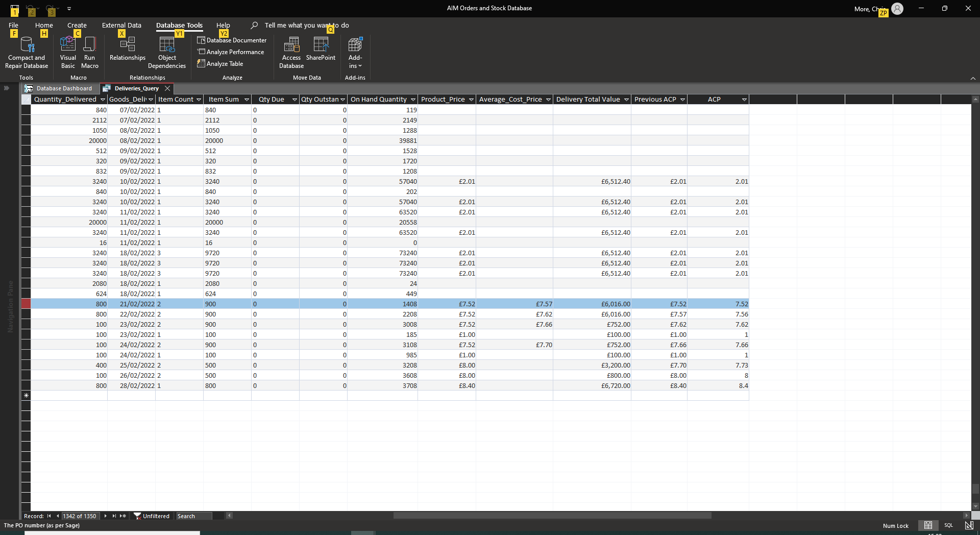The image size is (980, 535).
Task: Move data to SharePoint
Action: pyautogui.click(x=321, y=49)
